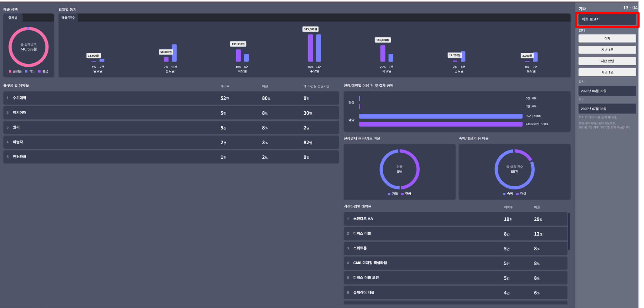Viewport: 644px width, 308px height.
Task: Open the 매출 보고서 sales report button
Action: click(x=607, y=19)
